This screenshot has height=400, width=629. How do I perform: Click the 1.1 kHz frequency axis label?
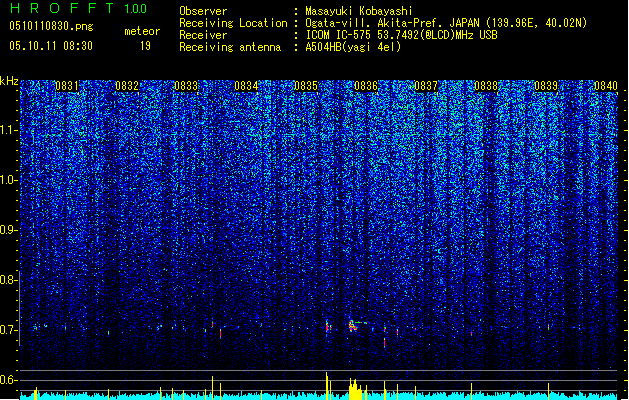coord(8,130)
